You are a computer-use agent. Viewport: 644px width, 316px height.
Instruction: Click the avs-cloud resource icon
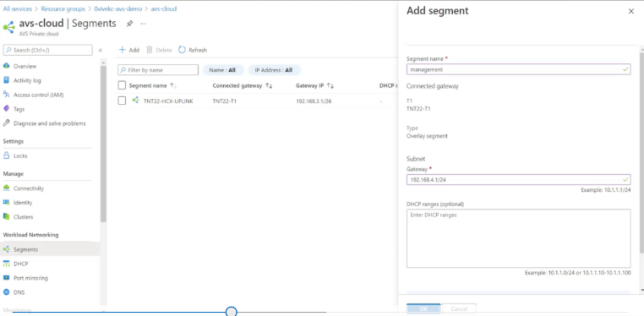(x=8, y=27)
